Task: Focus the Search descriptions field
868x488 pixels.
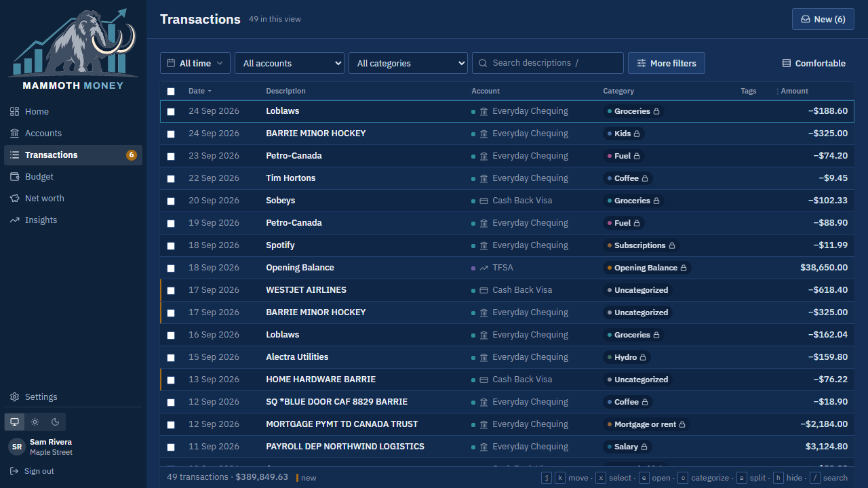Action: (548, 63)
